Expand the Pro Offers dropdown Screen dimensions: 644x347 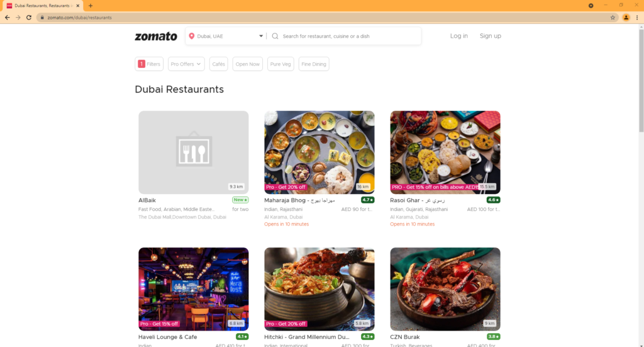click(x=187, y=64)
